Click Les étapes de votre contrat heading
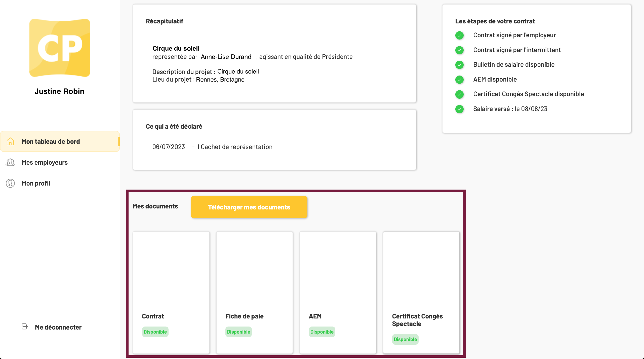Image resolution: width=644 pixels, height=359 pixels. 495,21
